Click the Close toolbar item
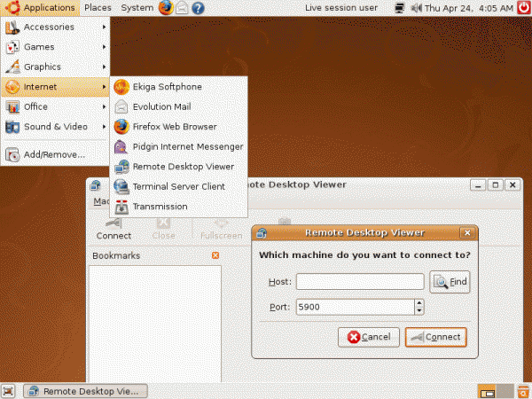Image resolution: width=532 pixels, height=399 pixels. point(163,230)
